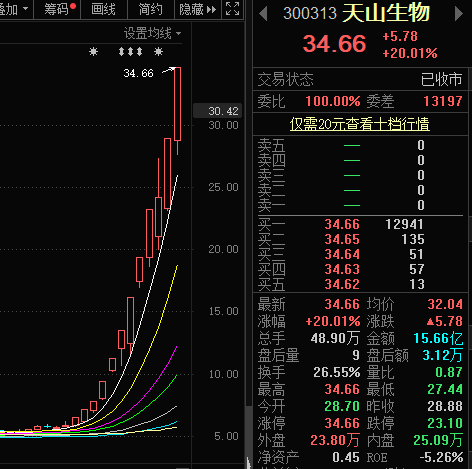This screenshot has height=469, width=472.
Task: Expand the 叠加 overlay dropdown
Action: (14, 9)
